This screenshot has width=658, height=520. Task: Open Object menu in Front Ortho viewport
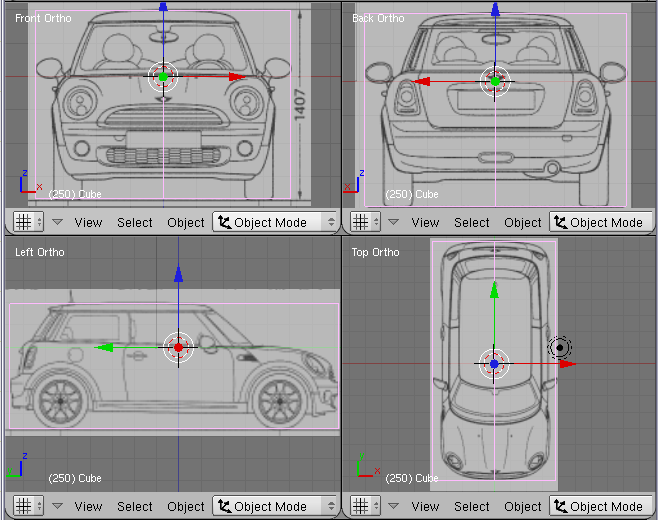(185, 222)
